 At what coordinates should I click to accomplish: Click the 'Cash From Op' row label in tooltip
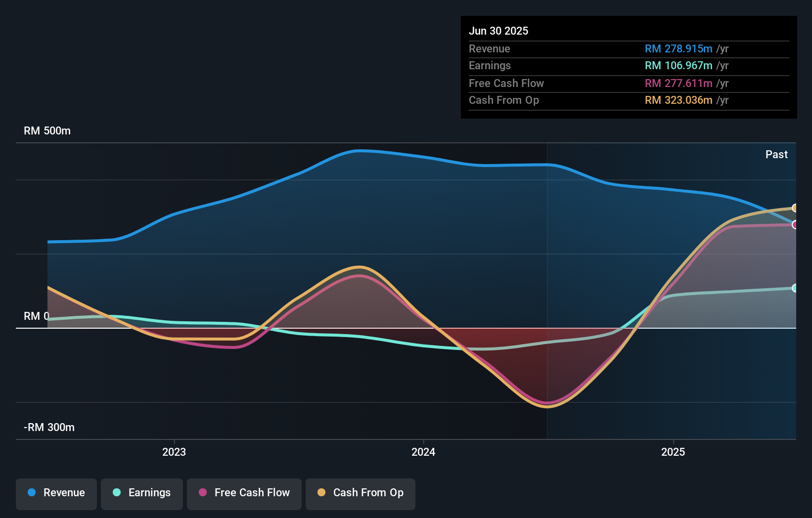click(x=504, y=100)
